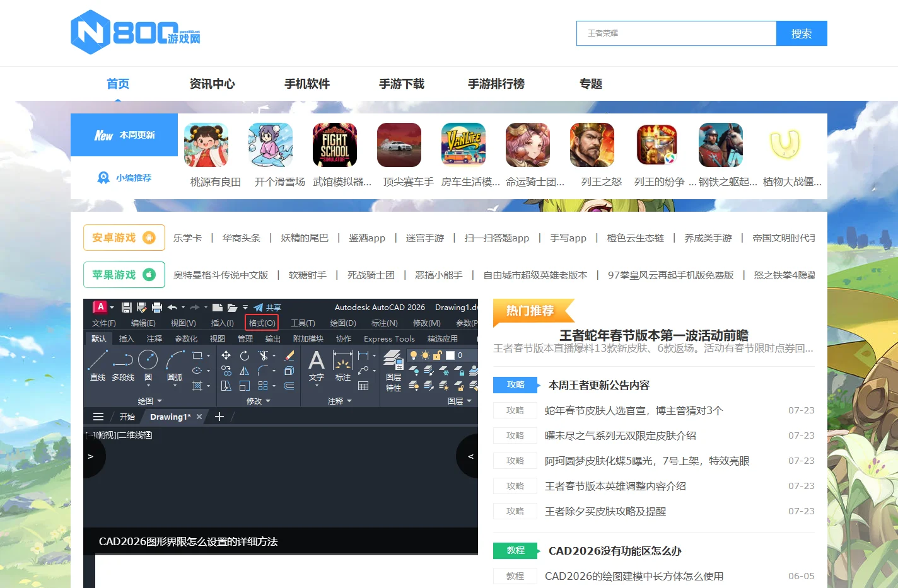Select the 首页 navigation tab

(x=118, y=84)
